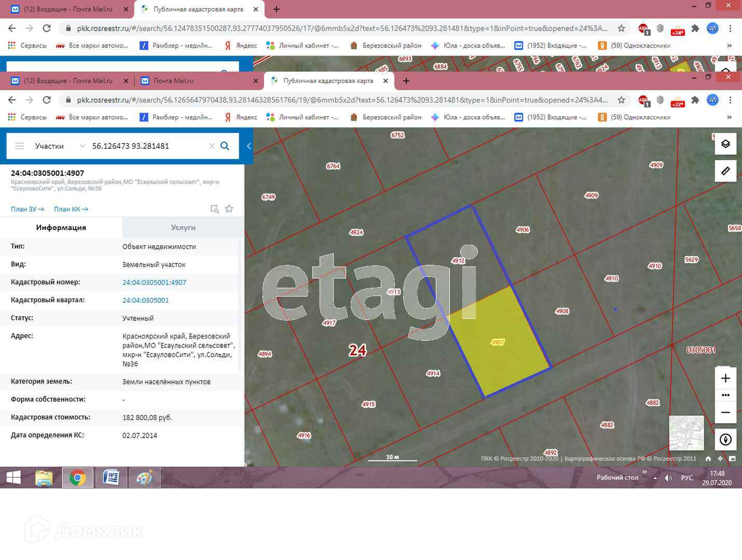
Task: Collapse the left information panel arrow
Action: pos(249,146)
